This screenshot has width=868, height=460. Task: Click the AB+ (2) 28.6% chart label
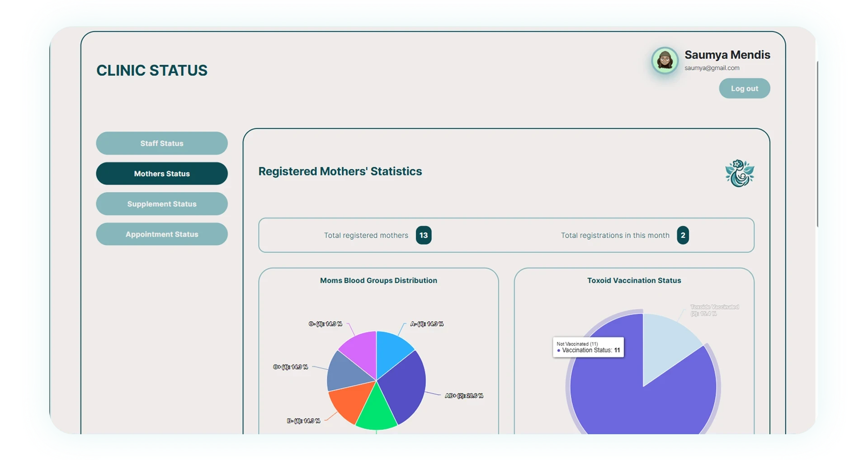pos(464,396)
